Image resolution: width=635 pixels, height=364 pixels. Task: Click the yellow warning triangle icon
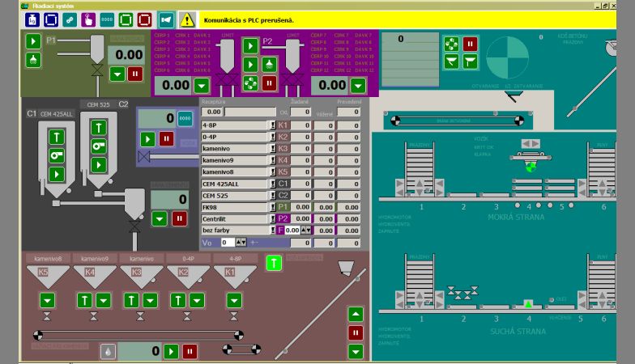187,19
